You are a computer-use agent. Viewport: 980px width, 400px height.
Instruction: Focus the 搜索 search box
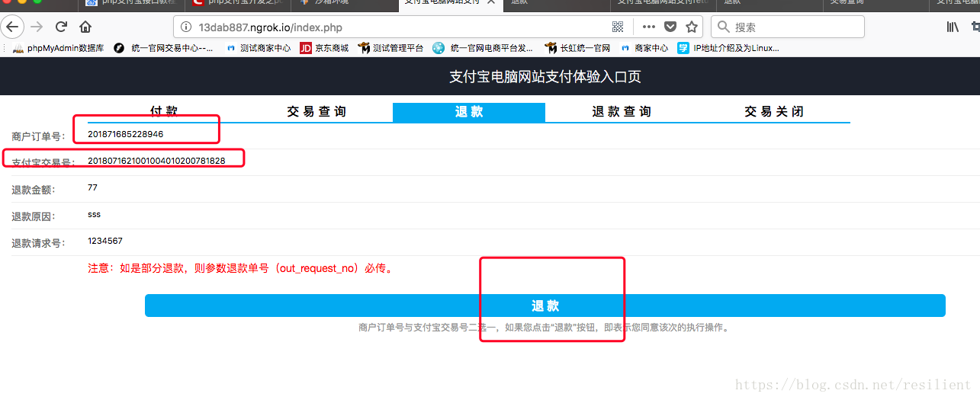(x=789, y=27)
